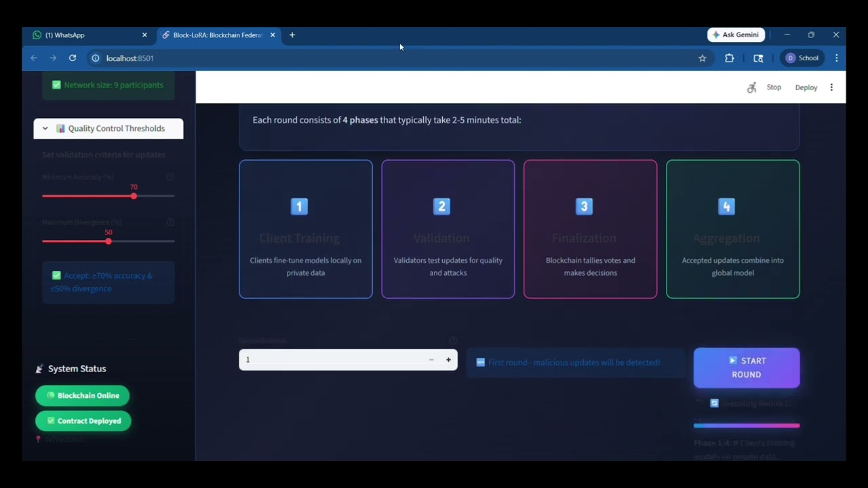Switch to the WhatsApp tab
The image size is (868, 488).
pos(90,35)
